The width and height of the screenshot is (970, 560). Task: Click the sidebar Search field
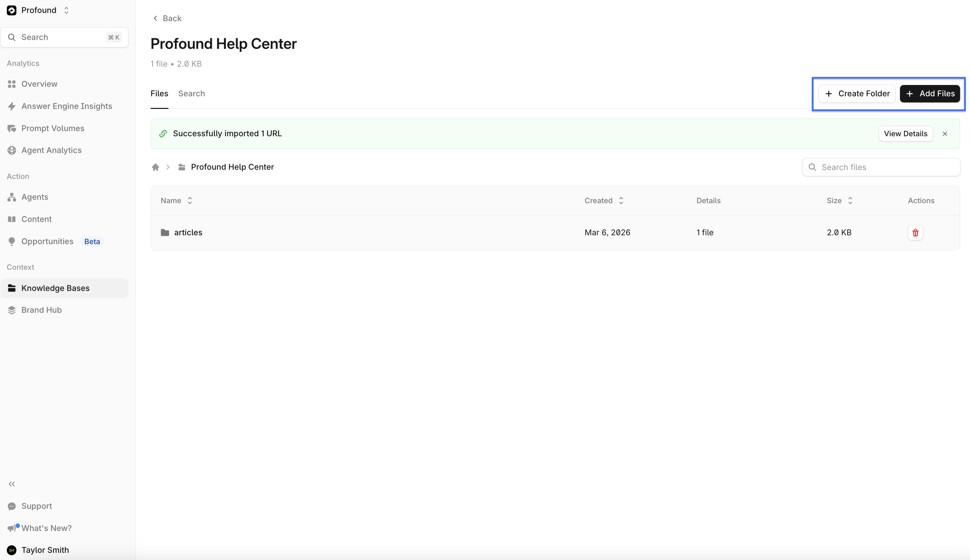(64, 37)
